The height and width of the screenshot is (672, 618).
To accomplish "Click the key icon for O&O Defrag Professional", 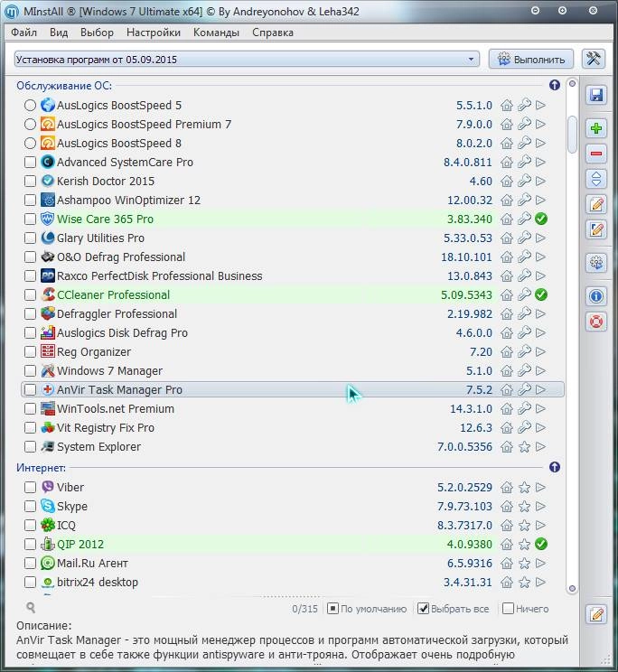I will (524, 257).
